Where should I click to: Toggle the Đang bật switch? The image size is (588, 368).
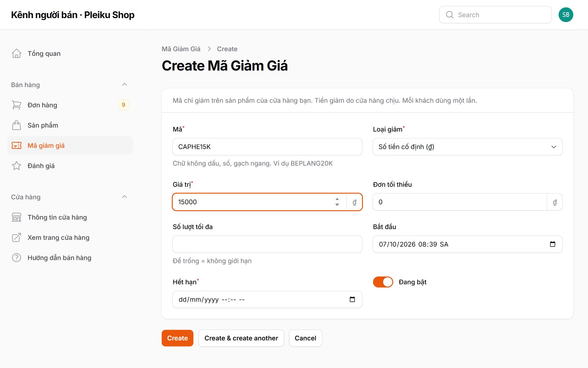point(383,282)
